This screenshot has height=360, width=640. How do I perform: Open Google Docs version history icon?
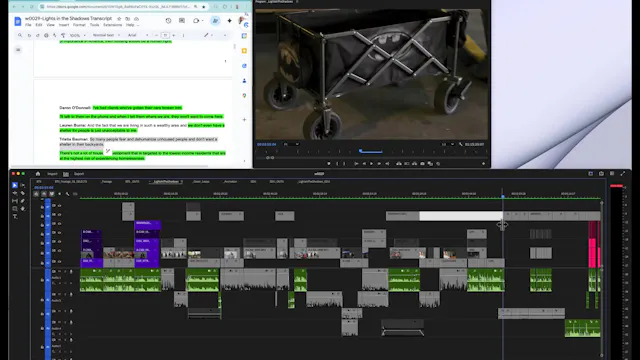pyautogui.click(x=168, y=20)
